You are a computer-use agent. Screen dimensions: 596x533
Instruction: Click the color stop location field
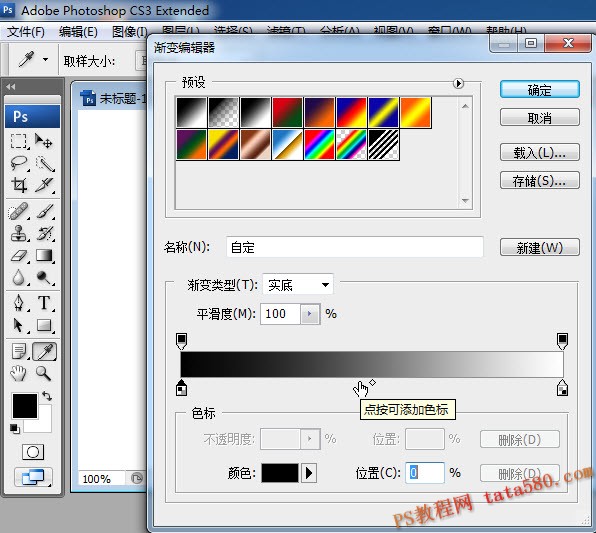(425, 473)
